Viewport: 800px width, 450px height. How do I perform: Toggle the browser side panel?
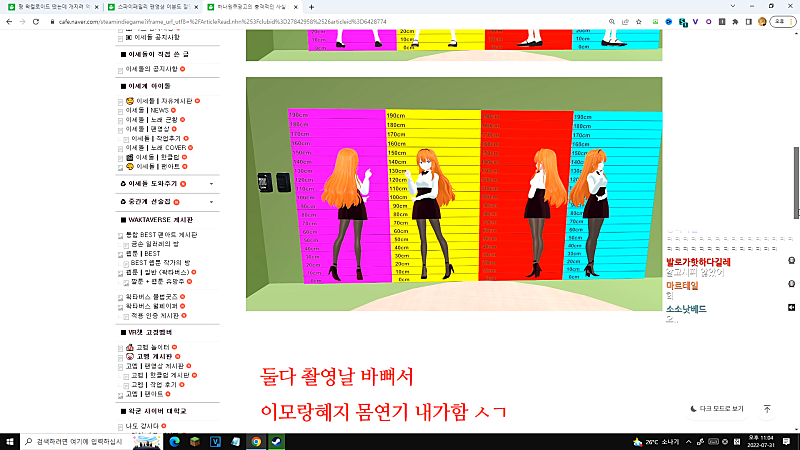[748, 22]
